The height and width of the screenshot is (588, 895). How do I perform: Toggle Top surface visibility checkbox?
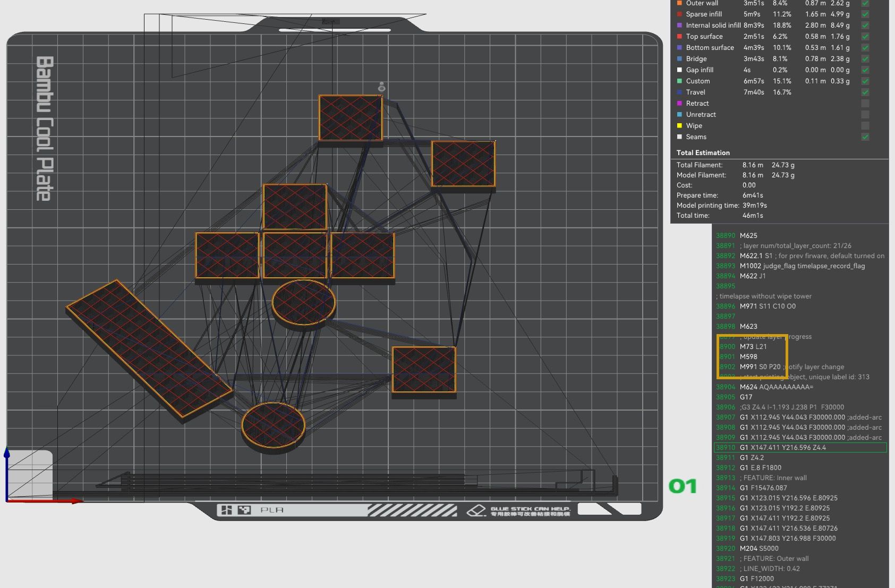pos(865,37)
